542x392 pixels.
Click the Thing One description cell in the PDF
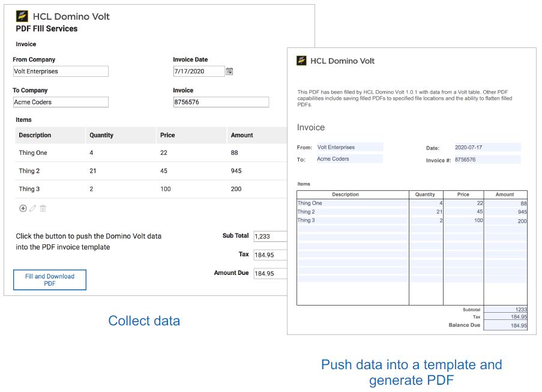(x=353, y=204)
